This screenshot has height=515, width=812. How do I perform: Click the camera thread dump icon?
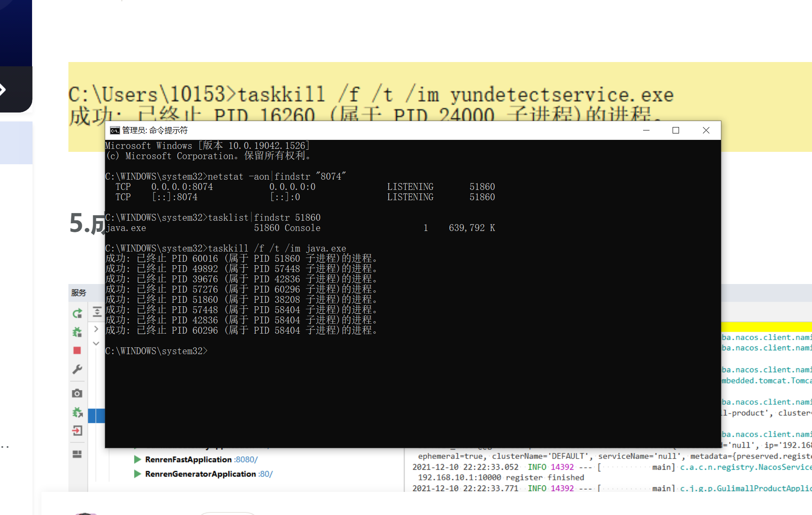tap(77, 393)
